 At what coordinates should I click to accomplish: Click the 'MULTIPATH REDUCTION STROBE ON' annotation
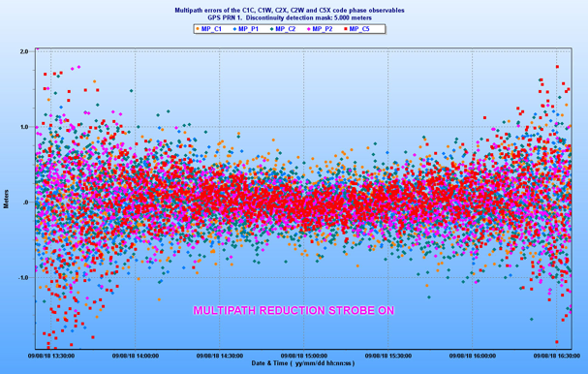(294, 311)
